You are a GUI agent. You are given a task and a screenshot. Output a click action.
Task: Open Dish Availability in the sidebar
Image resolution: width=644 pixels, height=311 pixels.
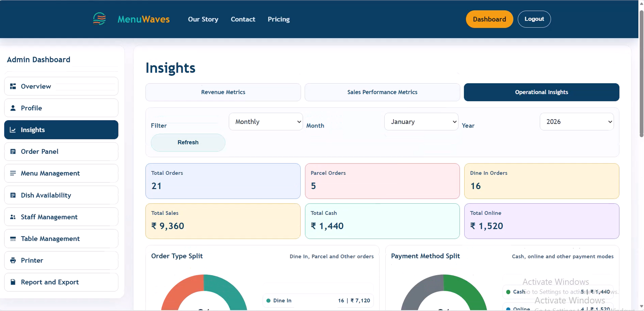point(61,195)
